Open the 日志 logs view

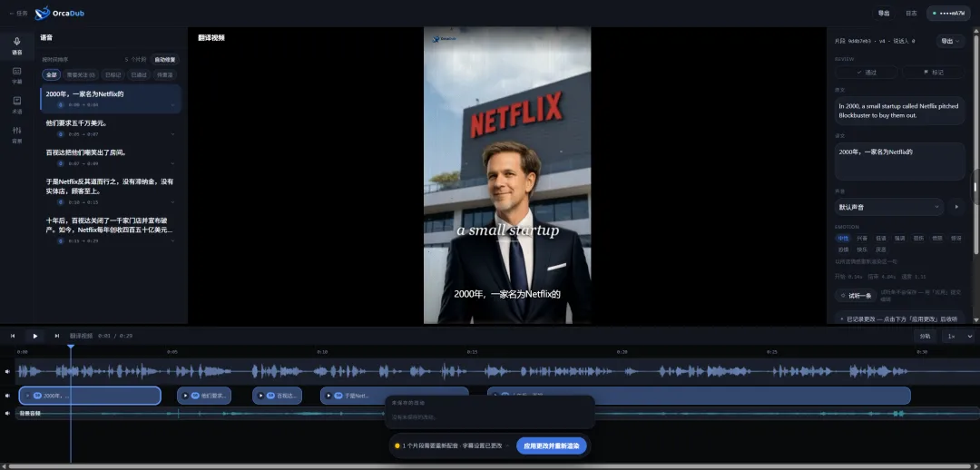tap(911, 13)
